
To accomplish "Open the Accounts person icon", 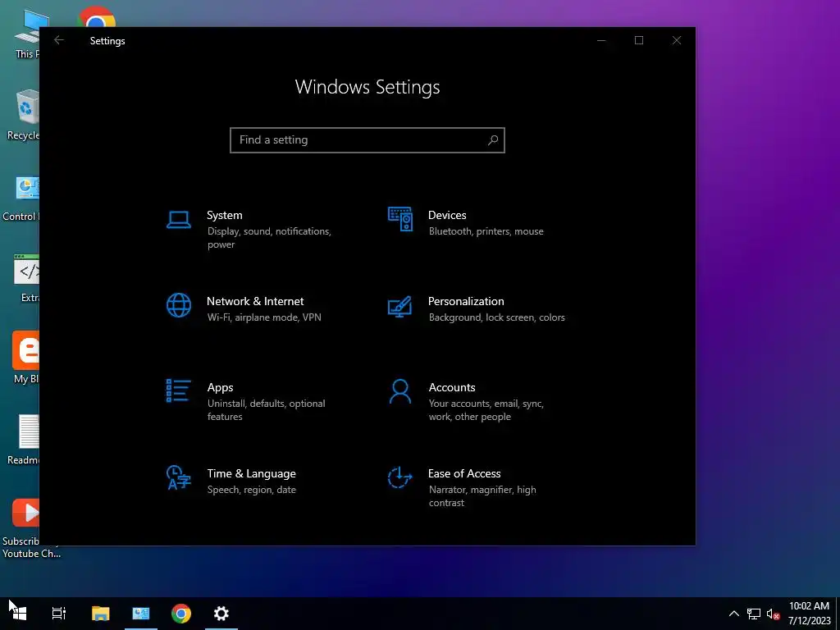I will (400, 391).
